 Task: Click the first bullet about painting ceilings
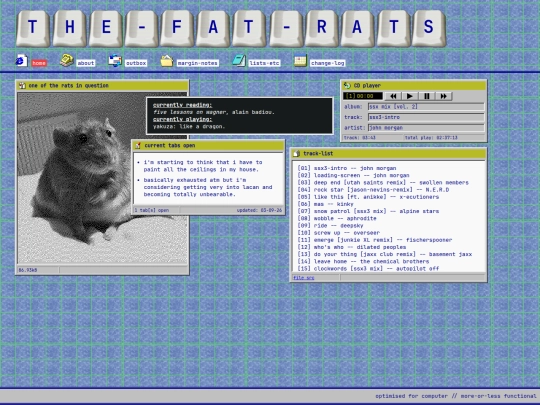point(203,166)
